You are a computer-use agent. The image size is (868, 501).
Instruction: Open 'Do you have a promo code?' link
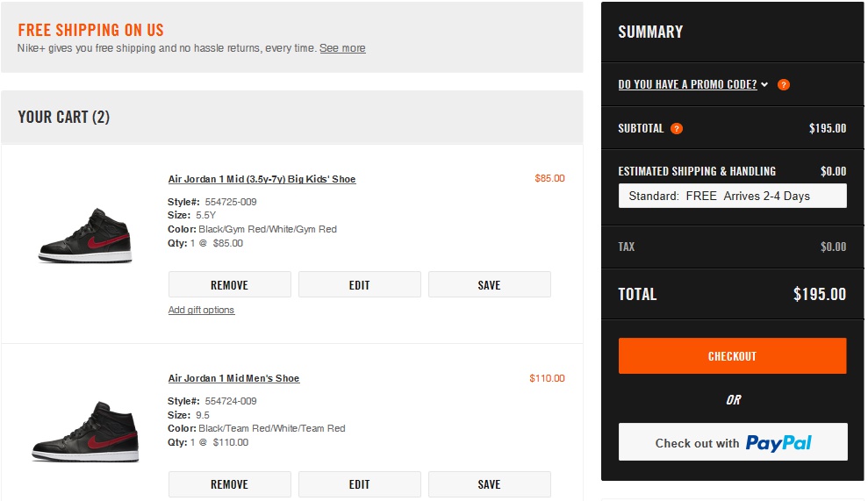pyautogui.click(x=687, y=85)
